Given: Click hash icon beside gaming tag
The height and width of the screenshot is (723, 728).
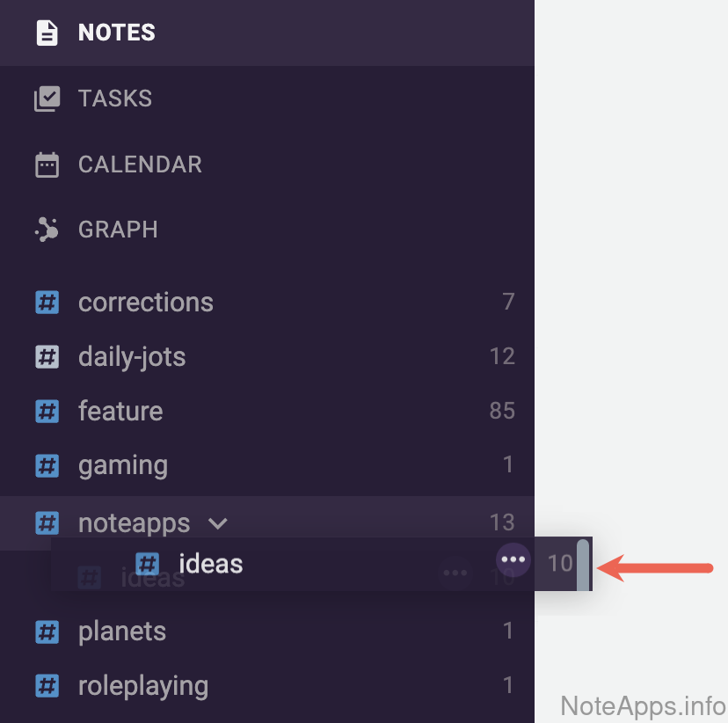Looking at the screenshot, I should pyautogui.click(x=47, y=465).
